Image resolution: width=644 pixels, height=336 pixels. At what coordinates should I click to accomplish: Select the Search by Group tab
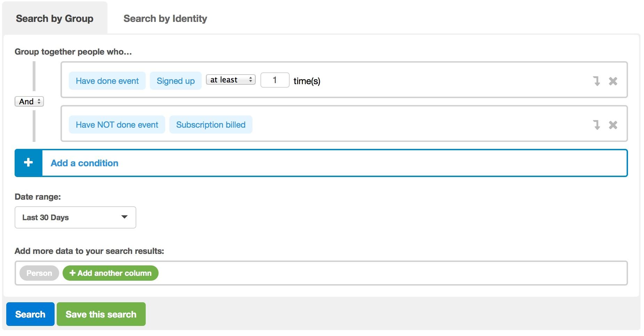pos(55,18)
